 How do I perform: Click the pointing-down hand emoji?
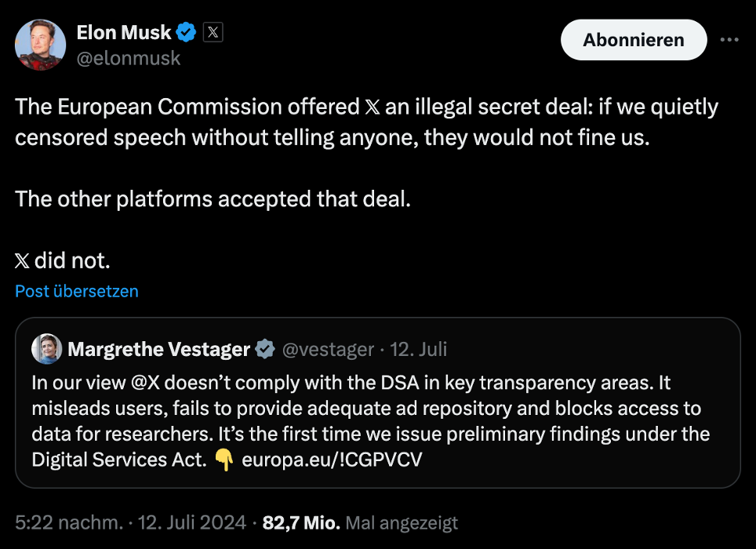point(224,460)
